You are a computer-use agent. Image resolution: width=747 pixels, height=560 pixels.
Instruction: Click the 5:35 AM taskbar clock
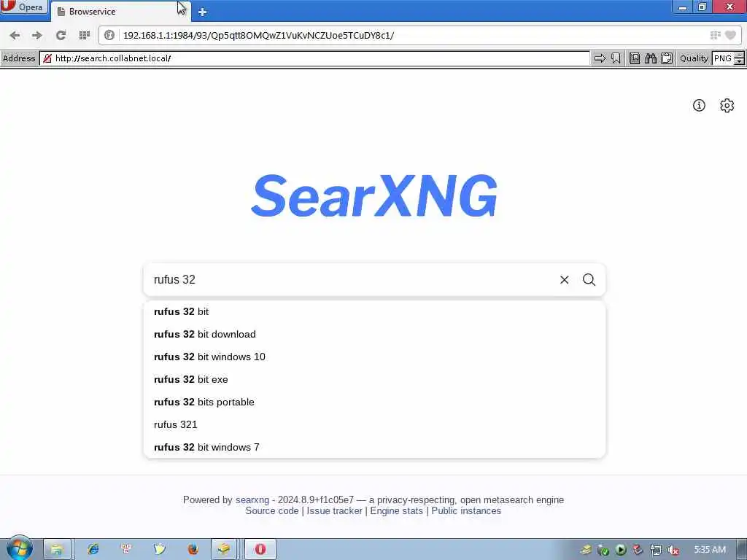[710, 550]
